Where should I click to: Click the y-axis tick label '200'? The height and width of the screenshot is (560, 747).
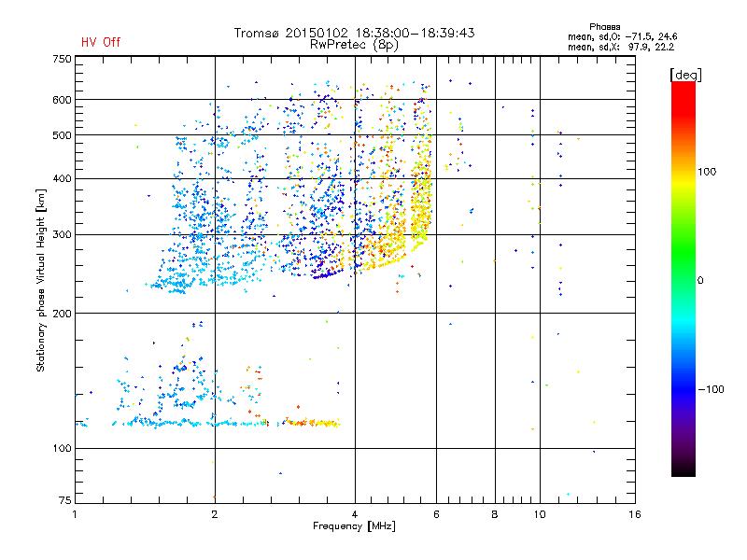[62, 314]
